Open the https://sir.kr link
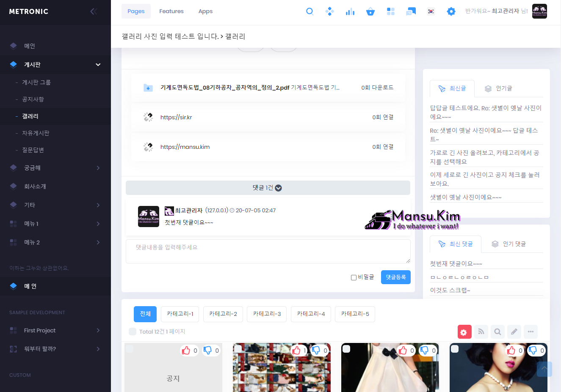The width and height of the screenshot is (561, 392). tap(176, 117)
